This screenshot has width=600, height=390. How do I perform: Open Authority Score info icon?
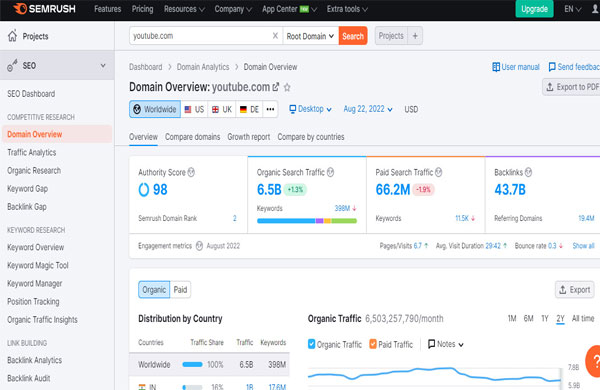click(191, 172)
